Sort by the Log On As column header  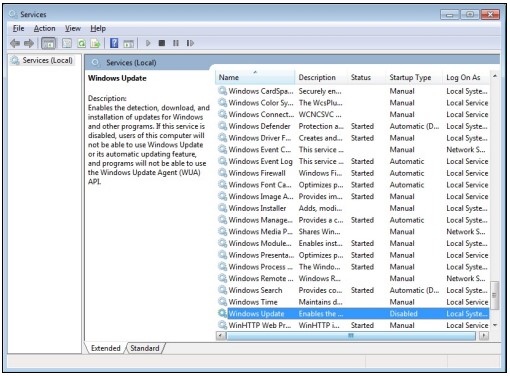click(x=467, y=77)
